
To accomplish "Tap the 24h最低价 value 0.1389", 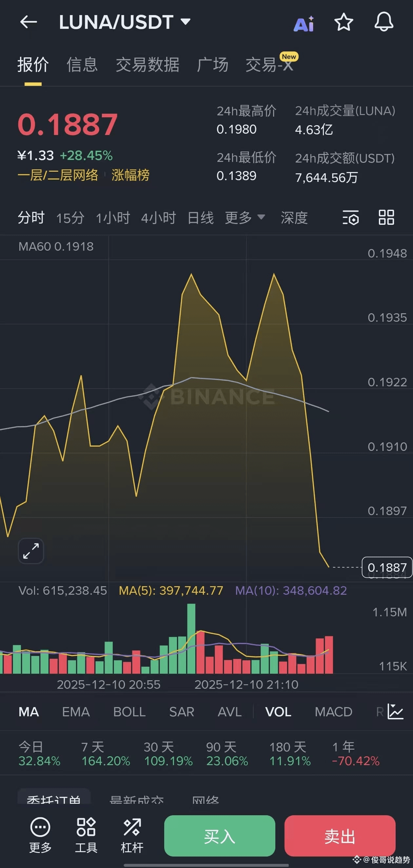I will [x=236, y=176].
